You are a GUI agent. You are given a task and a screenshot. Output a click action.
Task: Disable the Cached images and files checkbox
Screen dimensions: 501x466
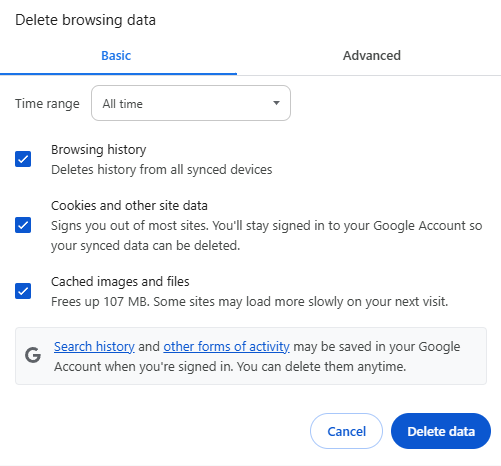tap(23, 291)
